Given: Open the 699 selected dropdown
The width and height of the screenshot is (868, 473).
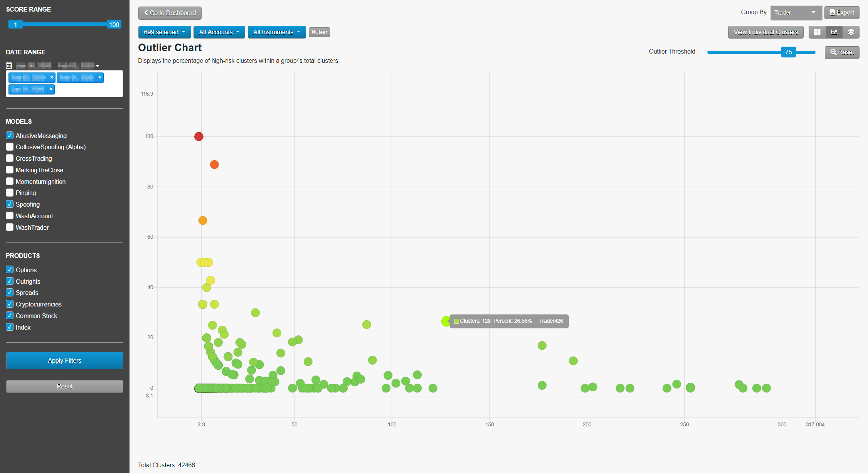Looking at the screenshot, I should coord(164,32).
